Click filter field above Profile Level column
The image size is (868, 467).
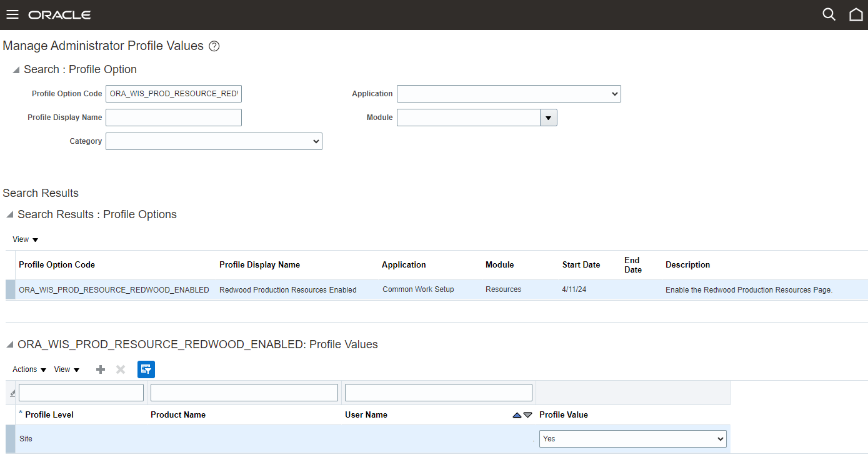[x=81, y=393]
